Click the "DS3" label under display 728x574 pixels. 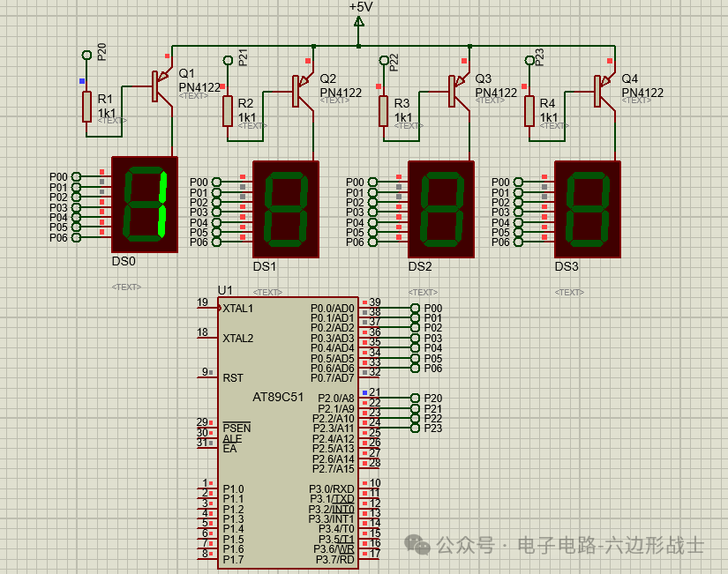(567, 266)
